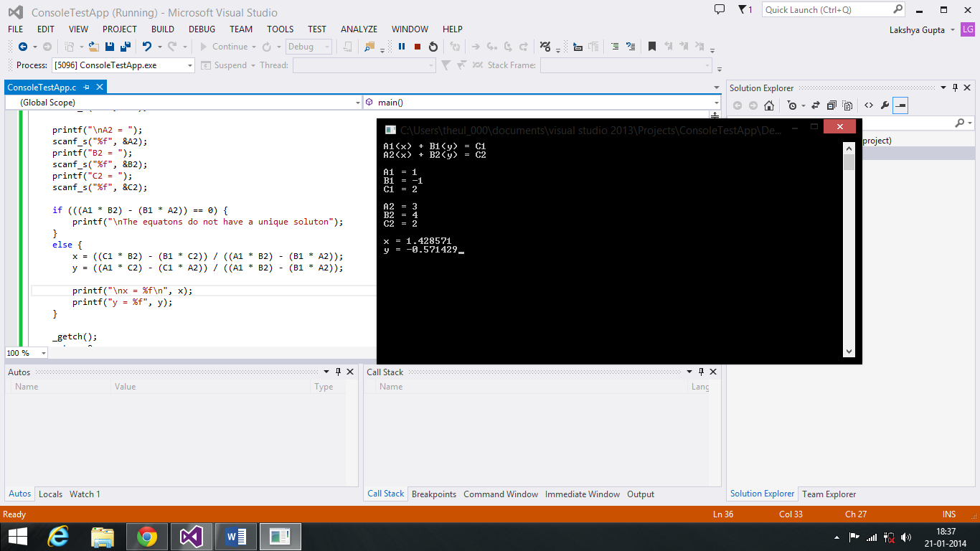
Task: Open Properties via the wrench icon
Action: (x=885, y=105)
